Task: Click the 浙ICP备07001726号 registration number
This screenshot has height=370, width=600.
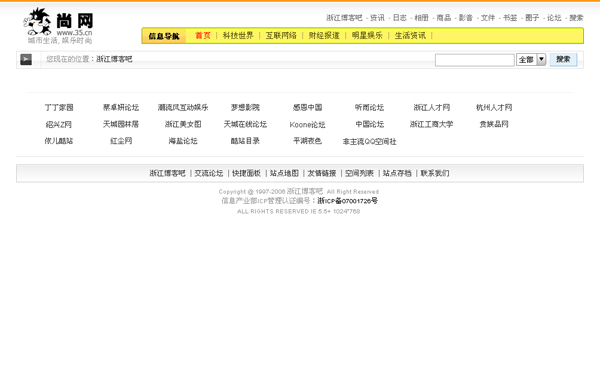Action: (347, 201)
